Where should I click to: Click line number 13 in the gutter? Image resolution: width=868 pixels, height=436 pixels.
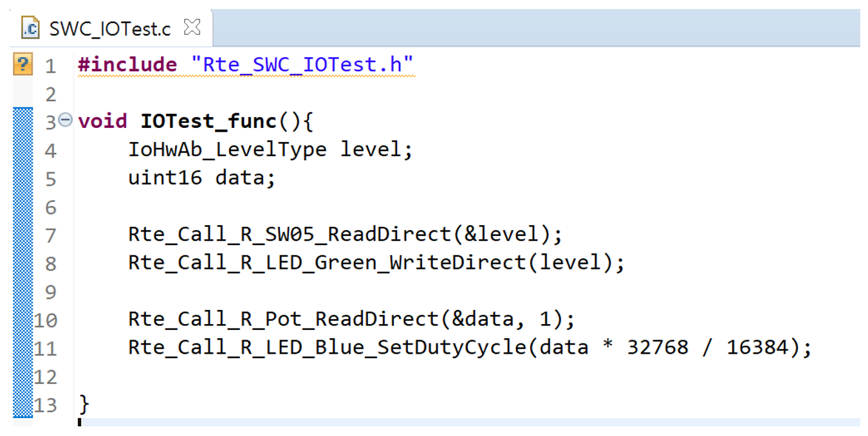[45, 406]
